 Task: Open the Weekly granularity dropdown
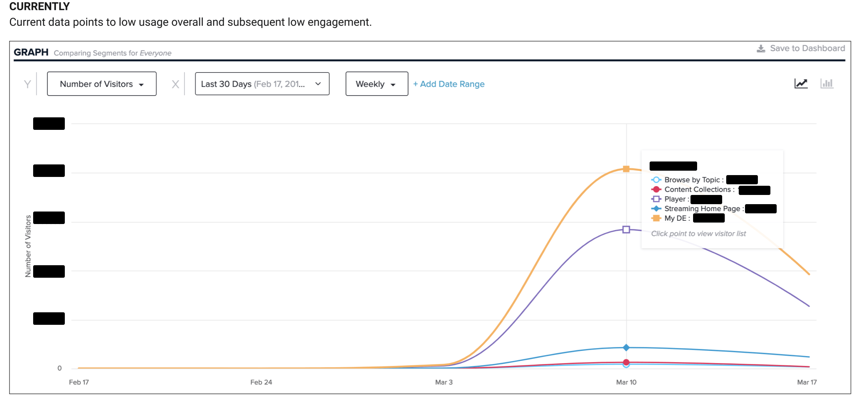click(376, 84)
